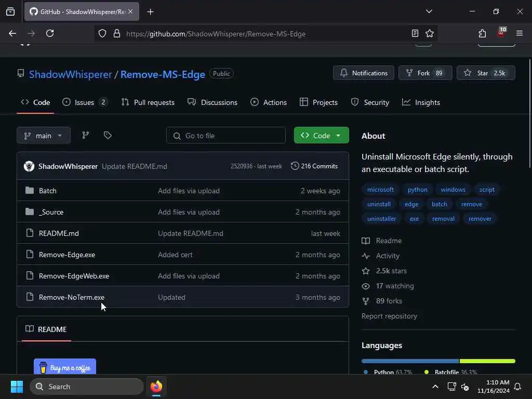Open the README.md file
The width and height of the screenshot is (532, 399).
[59, 233]
